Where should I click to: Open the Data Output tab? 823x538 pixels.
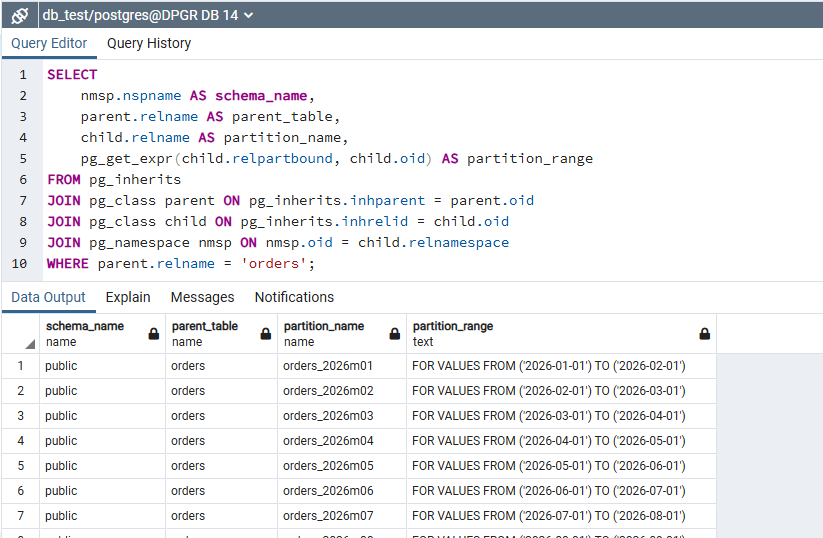48,297
